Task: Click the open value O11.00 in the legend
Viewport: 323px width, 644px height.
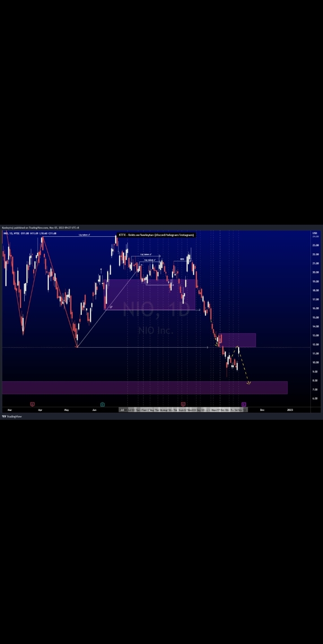Action: pyautogui.click(x=25, y=233)
